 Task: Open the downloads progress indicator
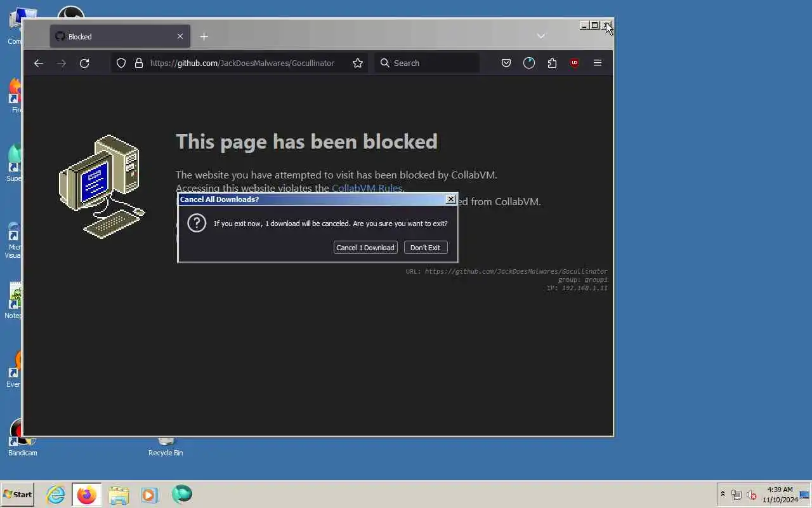529,63
